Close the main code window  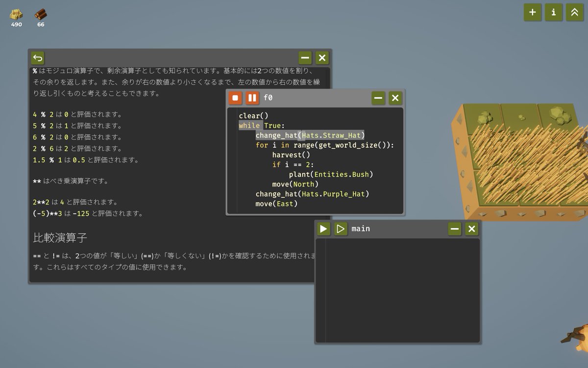472,229
